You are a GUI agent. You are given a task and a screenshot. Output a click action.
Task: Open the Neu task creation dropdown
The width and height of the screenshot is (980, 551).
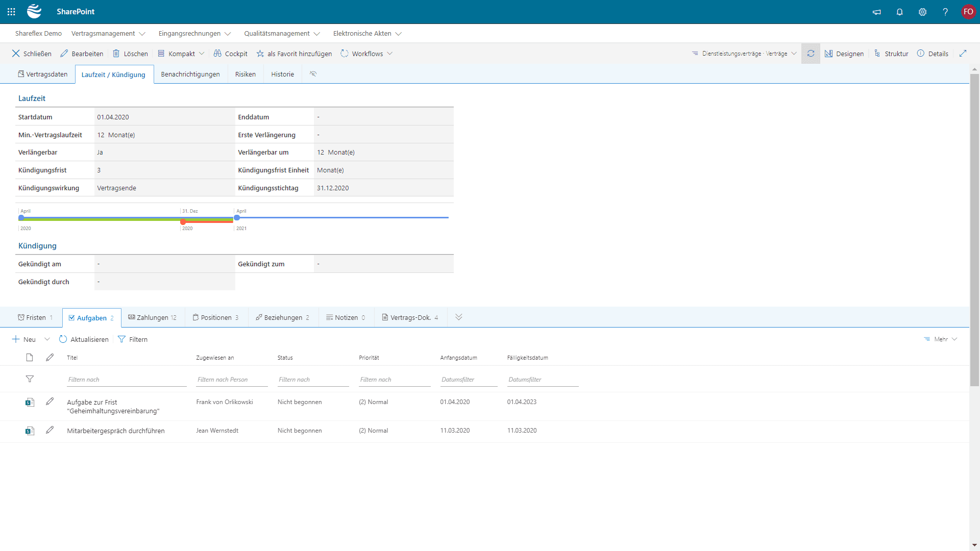pyautogui.click(x=46, y=339)
